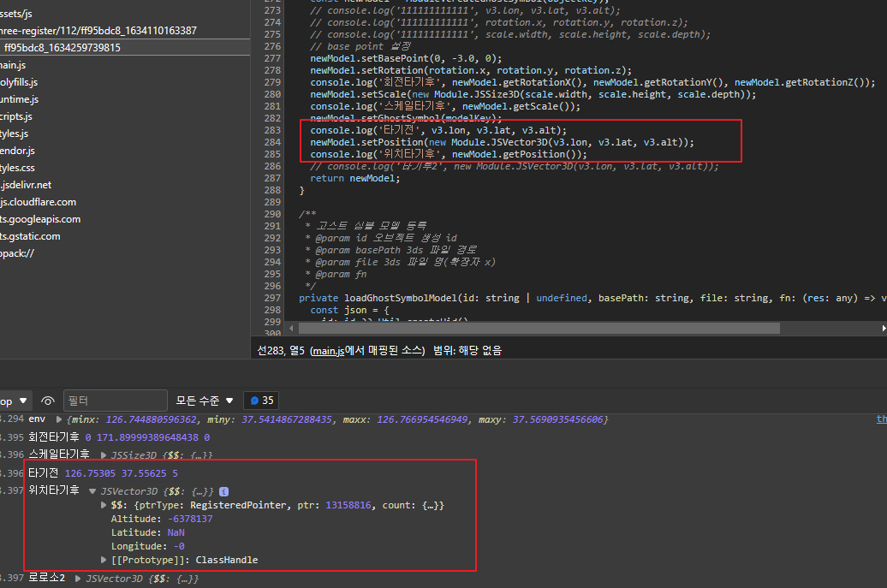Click the console filter input field
Viewport: 887px width, 588px height.
tap(115, 400)
